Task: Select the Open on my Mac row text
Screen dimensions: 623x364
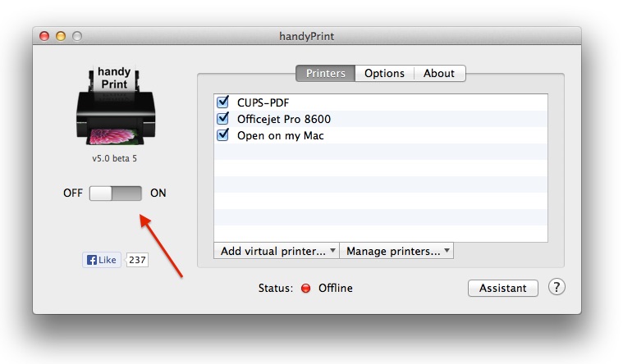Action: coord(281,136)
